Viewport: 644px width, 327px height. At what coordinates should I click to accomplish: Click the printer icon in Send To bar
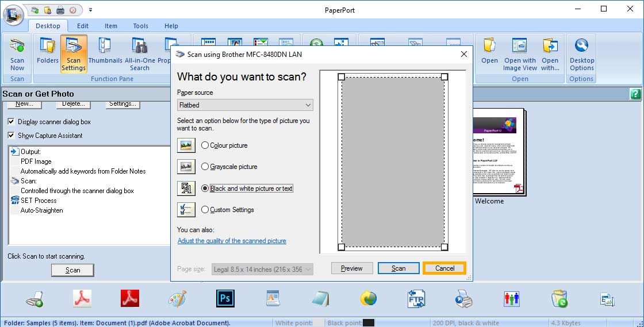[463, 299]
